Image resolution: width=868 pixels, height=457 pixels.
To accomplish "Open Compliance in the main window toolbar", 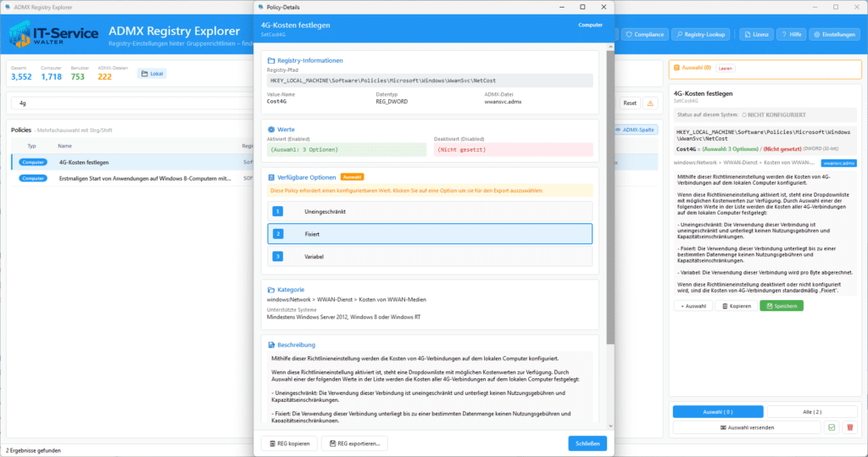I will pyautogui.click(x=644, y=35).
